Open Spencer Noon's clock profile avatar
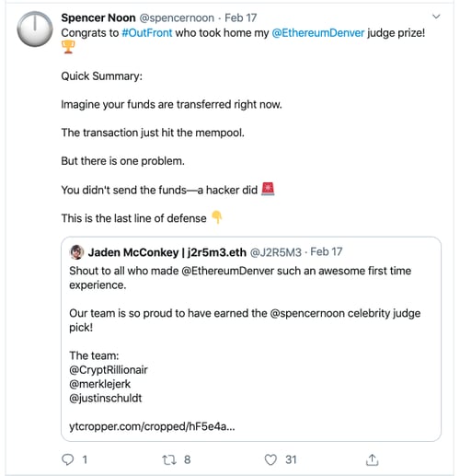 (x=35, y=29)
